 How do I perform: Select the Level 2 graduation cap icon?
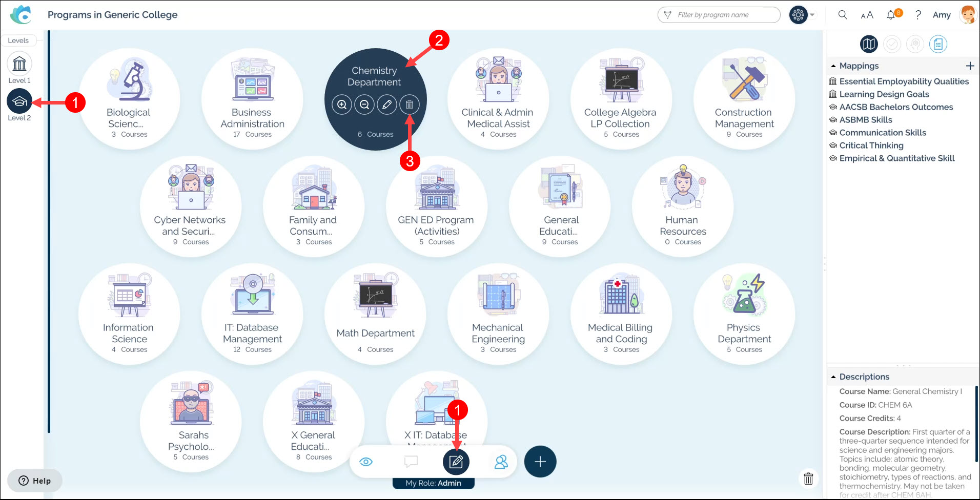[19, 101]
